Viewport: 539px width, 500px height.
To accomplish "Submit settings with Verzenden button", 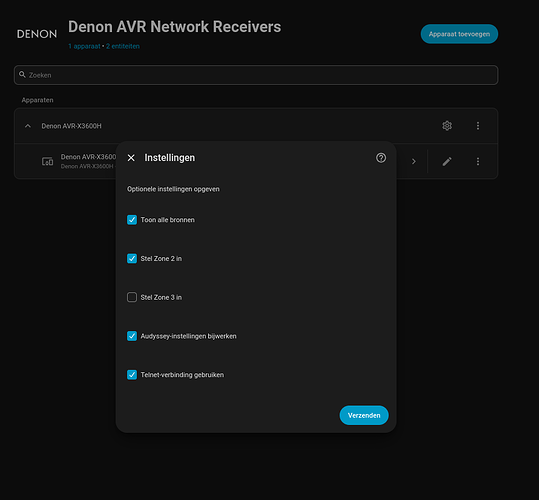I will click(x=364, y=415).
